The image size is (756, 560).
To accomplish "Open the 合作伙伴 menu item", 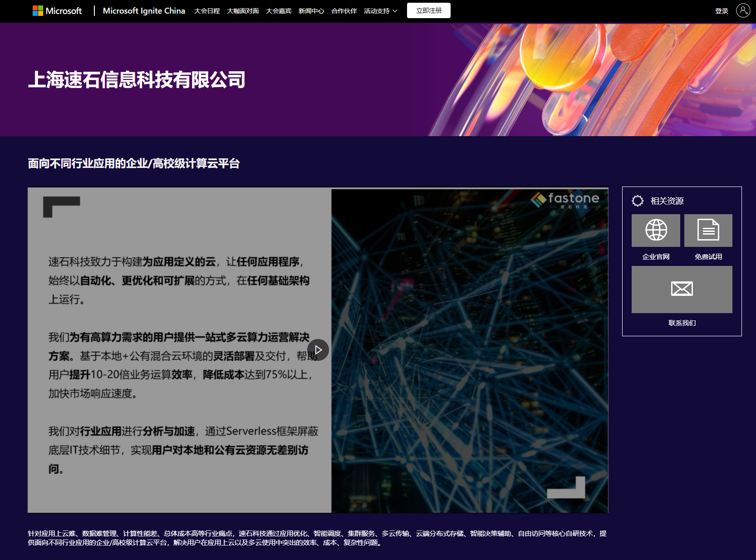I will point(344,11).
